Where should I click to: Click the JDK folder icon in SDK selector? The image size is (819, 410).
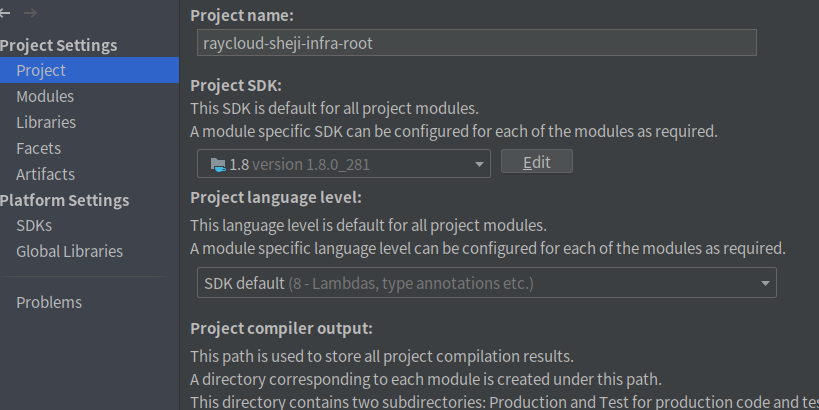tap(217, 163)
